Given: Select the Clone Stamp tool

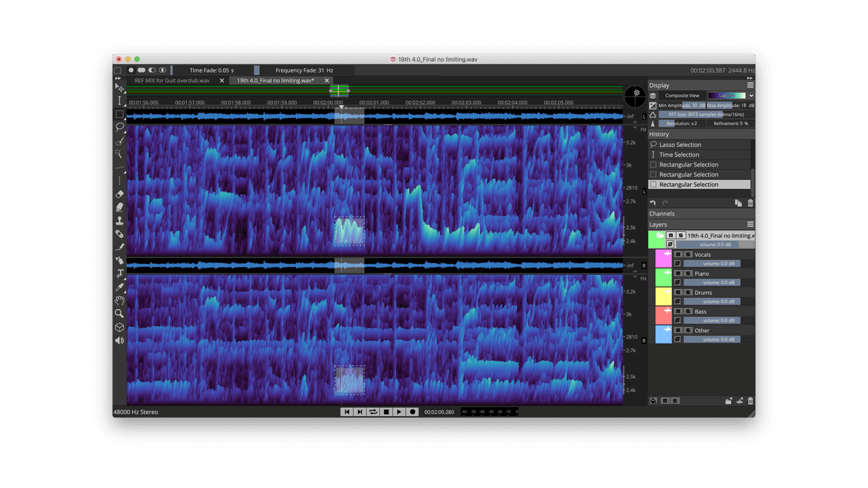Looking at the screenshot, I should pyautogui.click(x=119, y=220).
